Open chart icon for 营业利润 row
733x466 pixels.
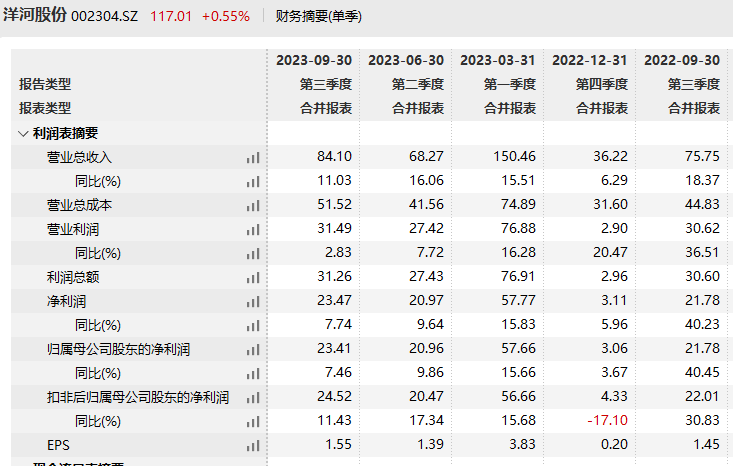pos(253,230)
